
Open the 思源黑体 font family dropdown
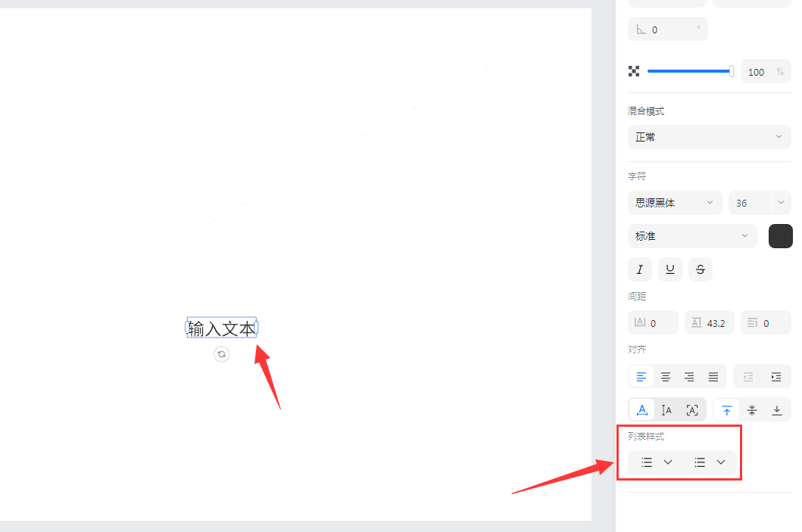pyautogui.click(x=674, y=203)
